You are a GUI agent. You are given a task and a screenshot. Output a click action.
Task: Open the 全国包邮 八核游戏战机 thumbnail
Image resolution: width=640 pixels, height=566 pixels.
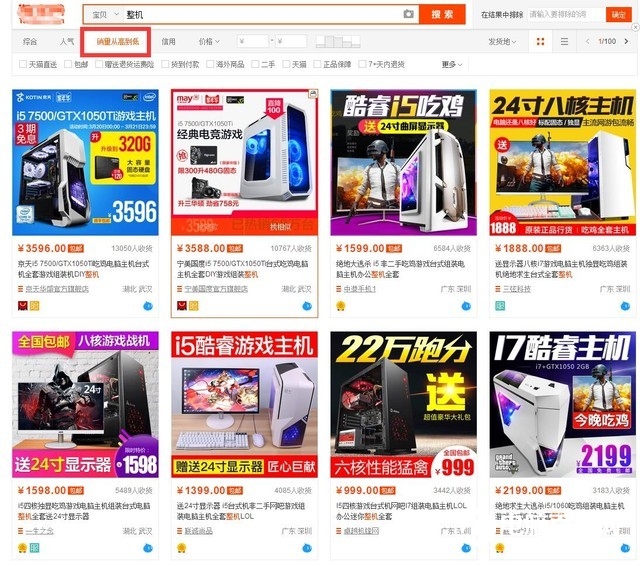(85, 404)
